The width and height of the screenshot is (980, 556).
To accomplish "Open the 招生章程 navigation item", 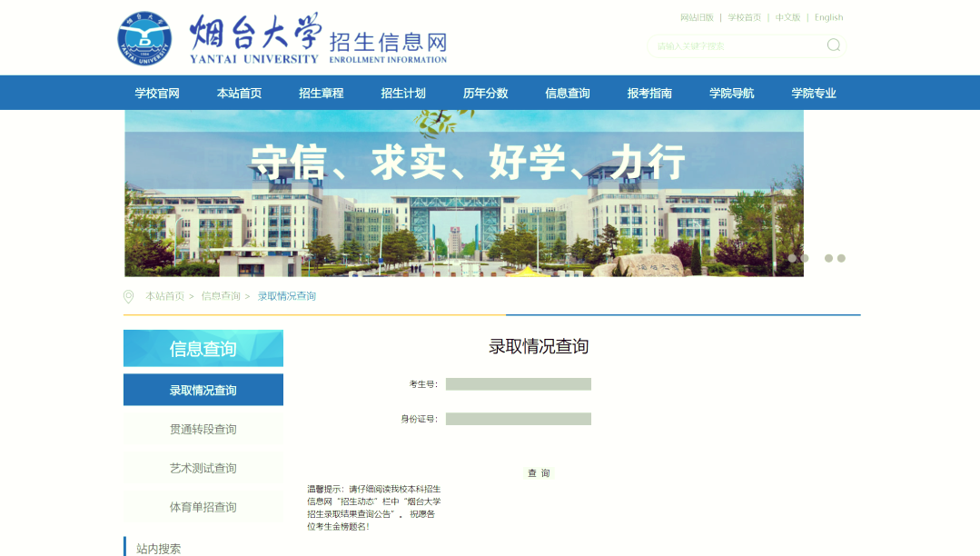I will [320, 92].
